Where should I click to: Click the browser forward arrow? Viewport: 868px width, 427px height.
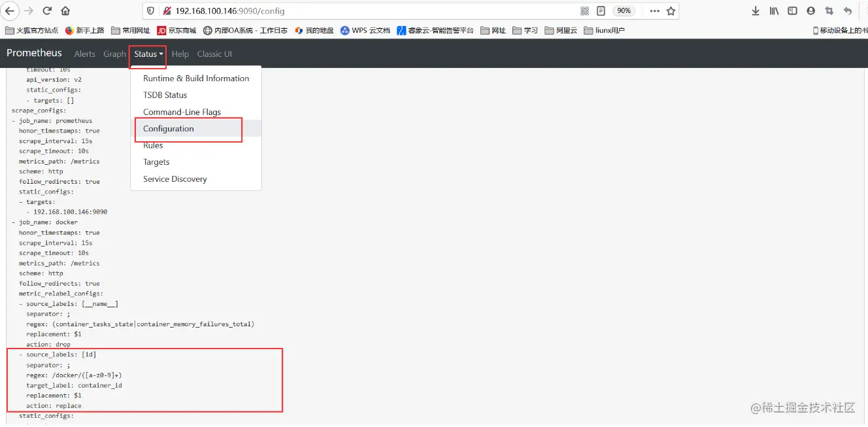click(28, 11)
